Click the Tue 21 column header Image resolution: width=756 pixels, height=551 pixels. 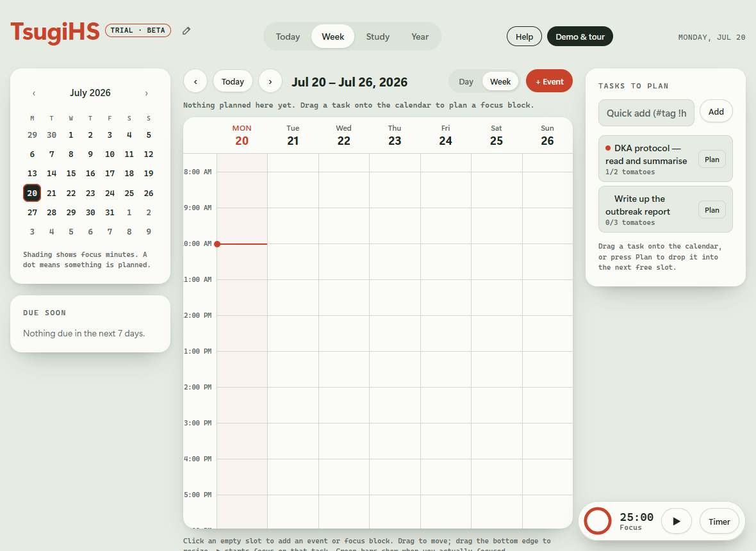point(293,135)
